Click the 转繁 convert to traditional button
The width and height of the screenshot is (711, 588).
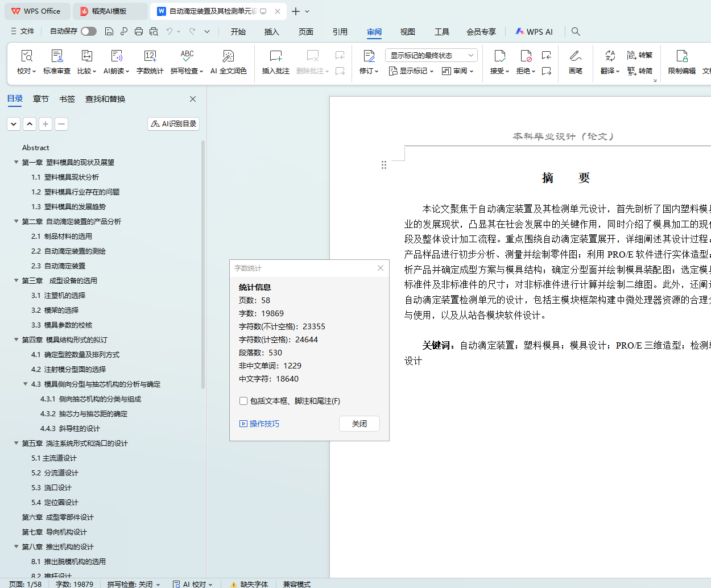point(640,55)
